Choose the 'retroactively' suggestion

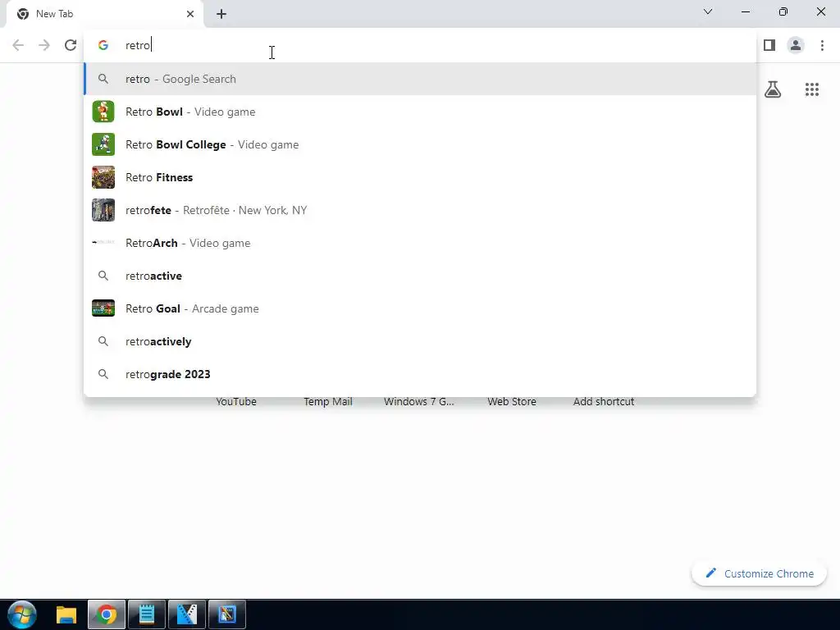click(420, 341)
